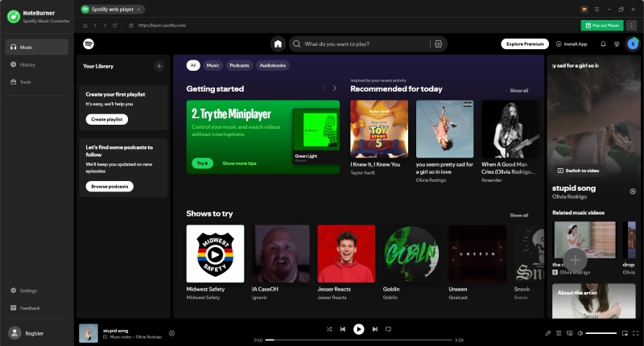Click the Register account button

(27, 333)
